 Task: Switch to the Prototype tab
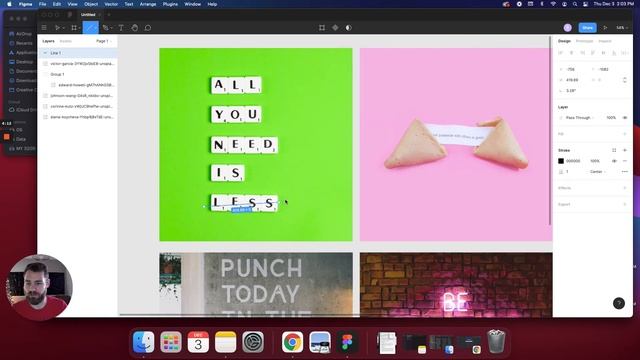point(584,41)
